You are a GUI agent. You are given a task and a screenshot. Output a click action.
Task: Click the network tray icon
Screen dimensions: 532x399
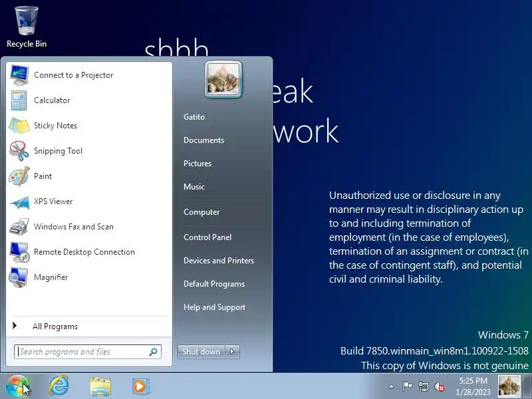tap(423, 386)
